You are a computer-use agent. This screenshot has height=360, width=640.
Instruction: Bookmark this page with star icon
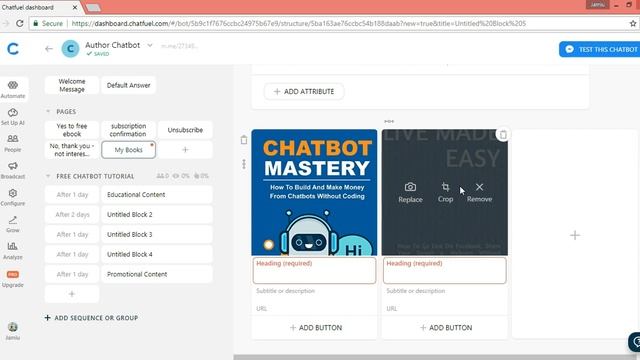[633, 23]
